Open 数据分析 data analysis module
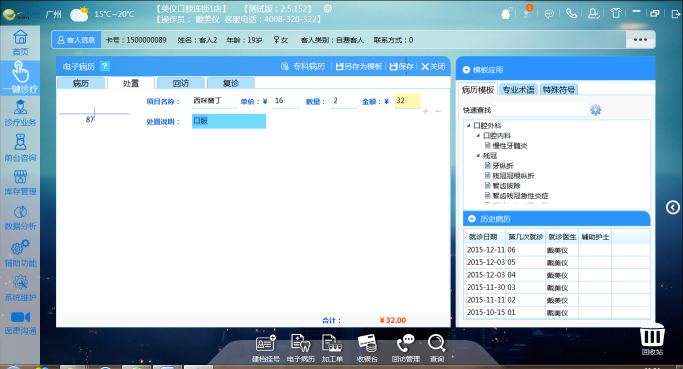 point(20,217)
